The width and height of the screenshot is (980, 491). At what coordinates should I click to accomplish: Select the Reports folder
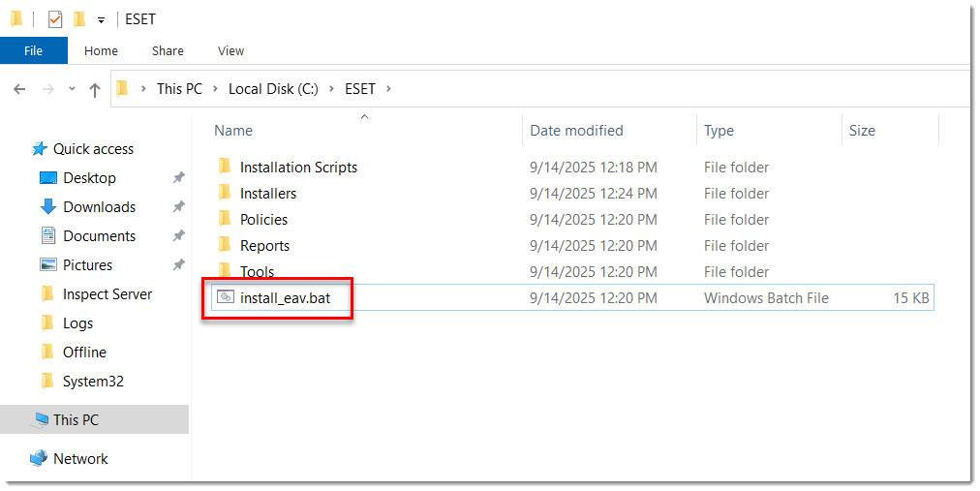[264, 246]
